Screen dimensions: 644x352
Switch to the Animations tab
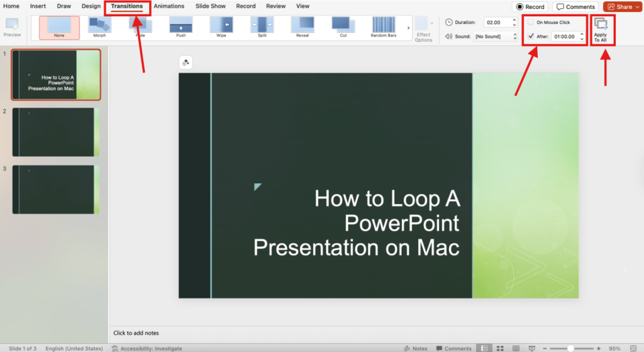[169, 6]
